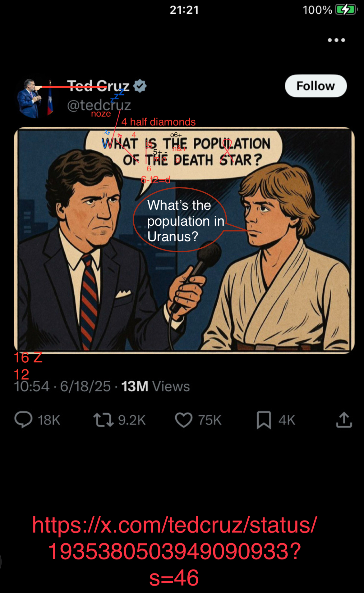Tap the battery charging icon
Image resolution: width=364 pixels, height=593 pixels.
(346, 10)
